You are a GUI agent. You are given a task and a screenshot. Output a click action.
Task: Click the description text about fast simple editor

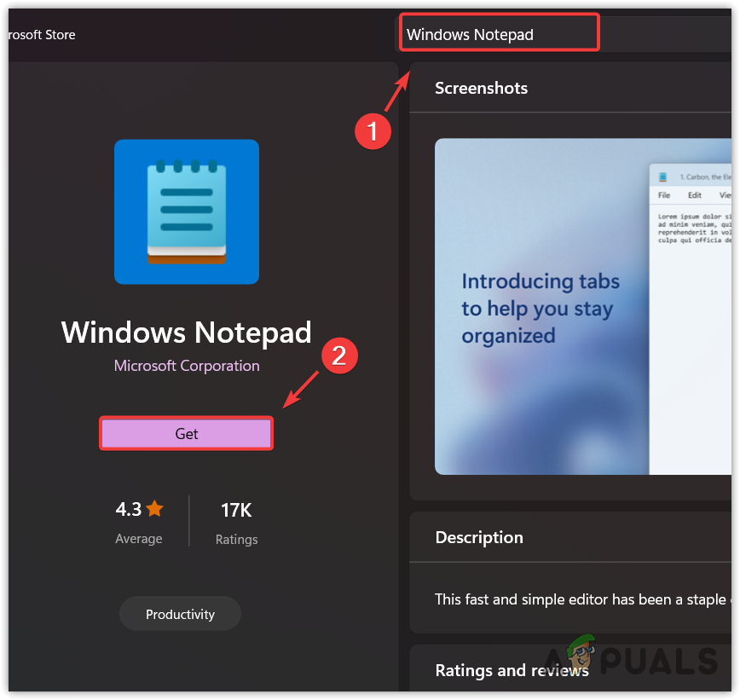tap(583, 599)
